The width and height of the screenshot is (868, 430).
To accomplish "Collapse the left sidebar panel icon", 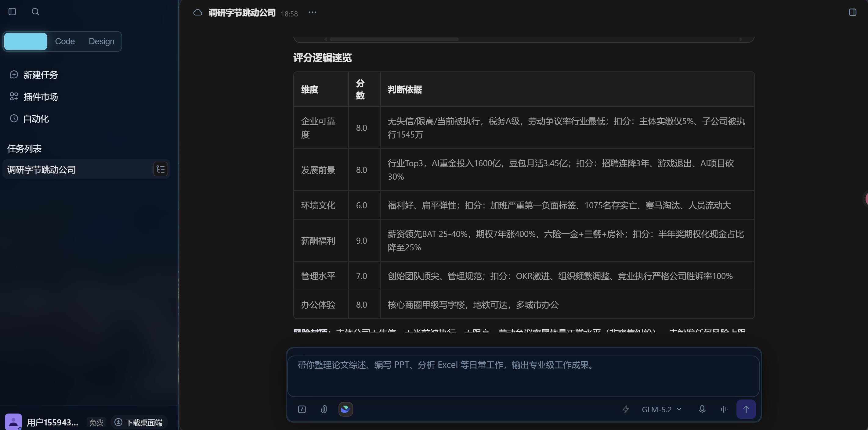I will tap(12, 12).
